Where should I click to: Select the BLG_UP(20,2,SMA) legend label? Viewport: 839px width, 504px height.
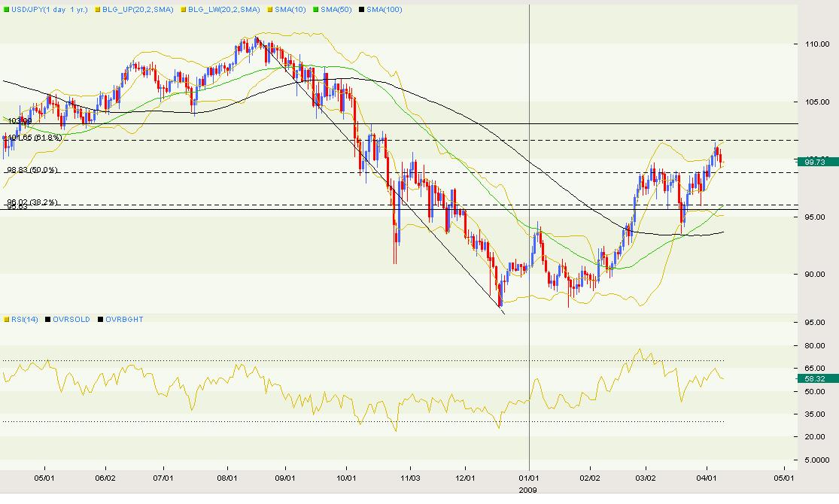(x=138, y=10)
